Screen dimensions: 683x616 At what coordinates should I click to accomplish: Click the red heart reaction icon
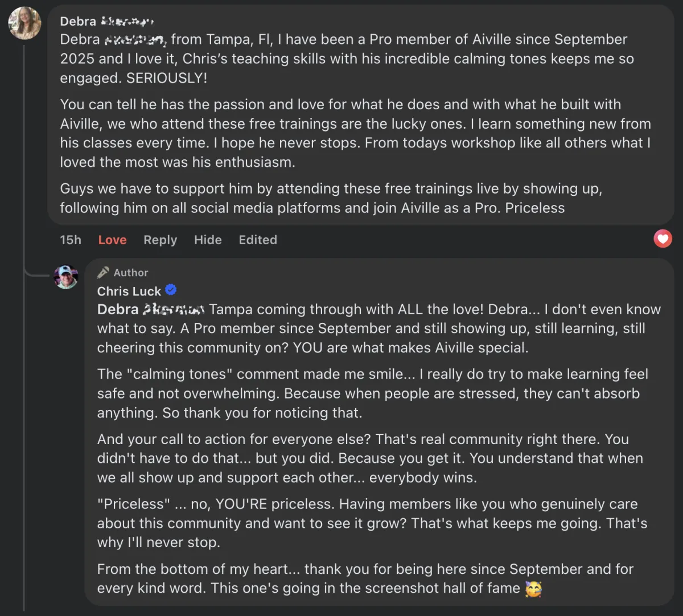click(x=663, y=239)
